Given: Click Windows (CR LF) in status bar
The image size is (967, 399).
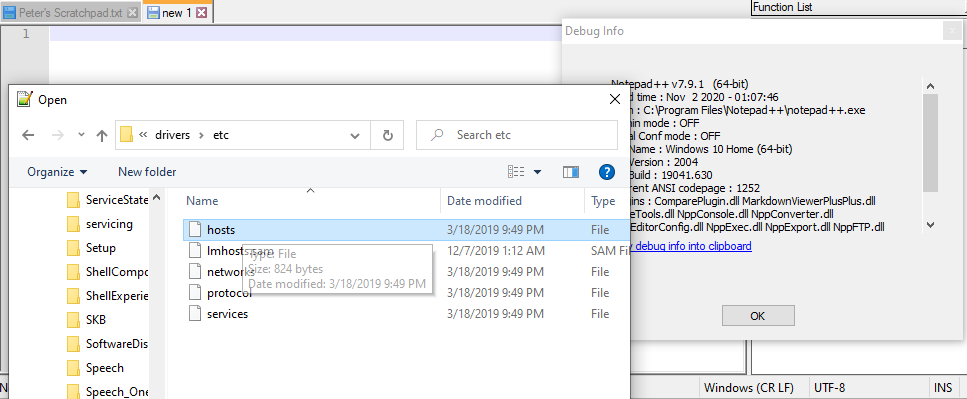Looking at the screenshot, I should pos(748,388).
